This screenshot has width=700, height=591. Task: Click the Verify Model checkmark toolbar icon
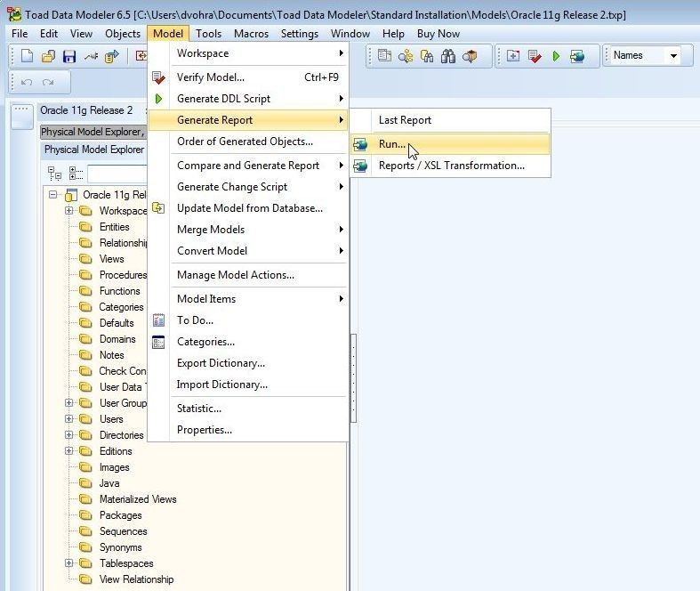click(x=535, y=56)
